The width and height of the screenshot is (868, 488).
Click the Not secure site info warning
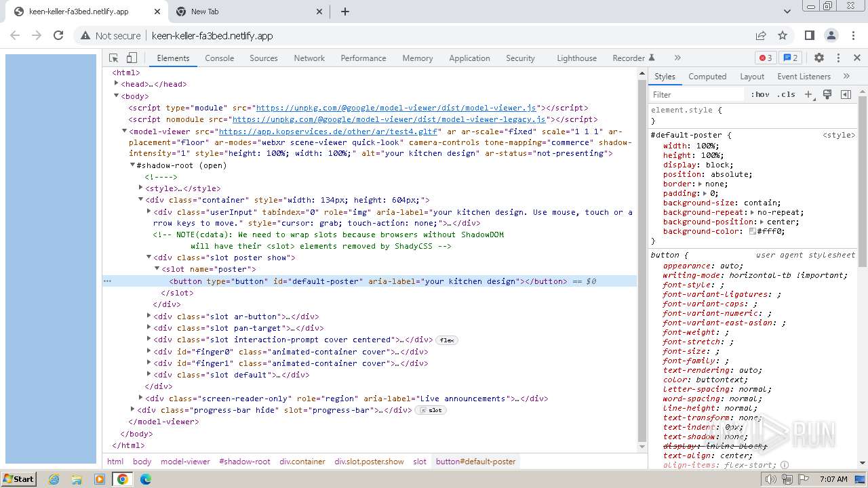[x=111, y=35]
